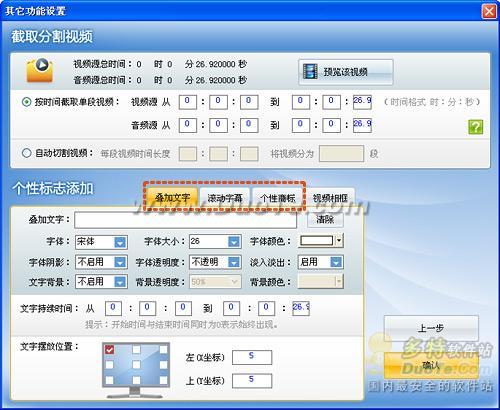Select 自动切割视频 radio button
This screenshot has width=500, height=410.
pyautogui.click(x=27, y=153)
